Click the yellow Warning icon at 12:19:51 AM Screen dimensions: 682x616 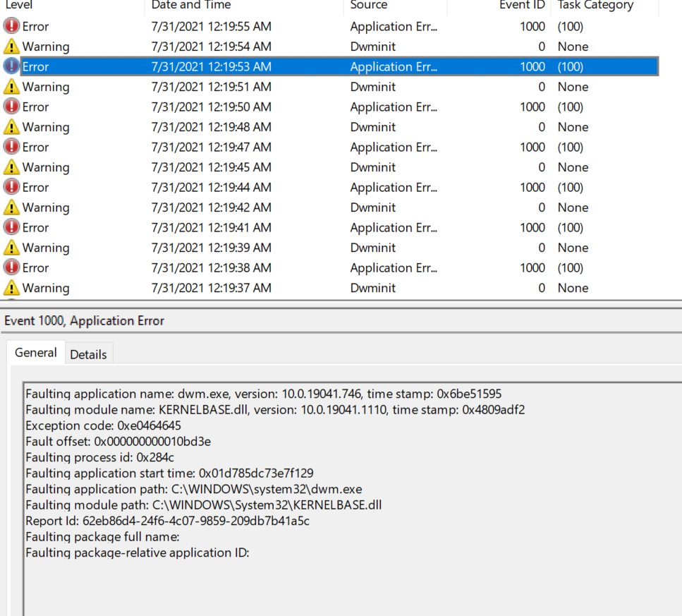[11, 87]
